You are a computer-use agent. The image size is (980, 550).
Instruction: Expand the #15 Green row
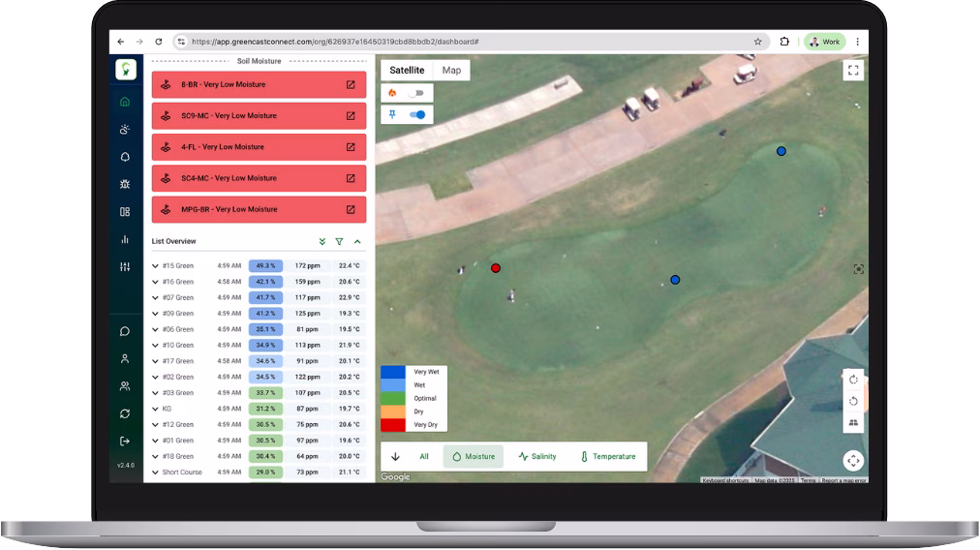(155, 265)
